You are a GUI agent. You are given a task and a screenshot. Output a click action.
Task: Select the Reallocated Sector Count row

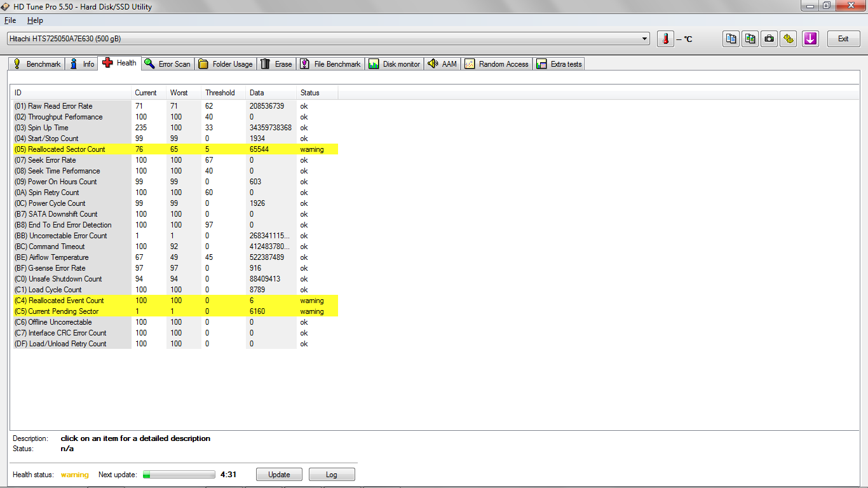(174, 149)
